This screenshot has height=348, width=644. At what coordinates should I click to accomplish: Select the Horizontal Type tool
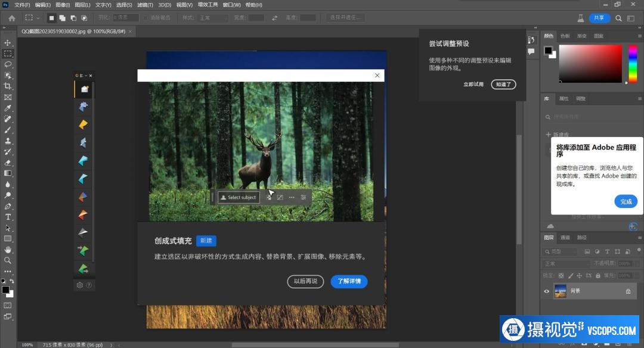pyautogui.click(x=7, y=217)
